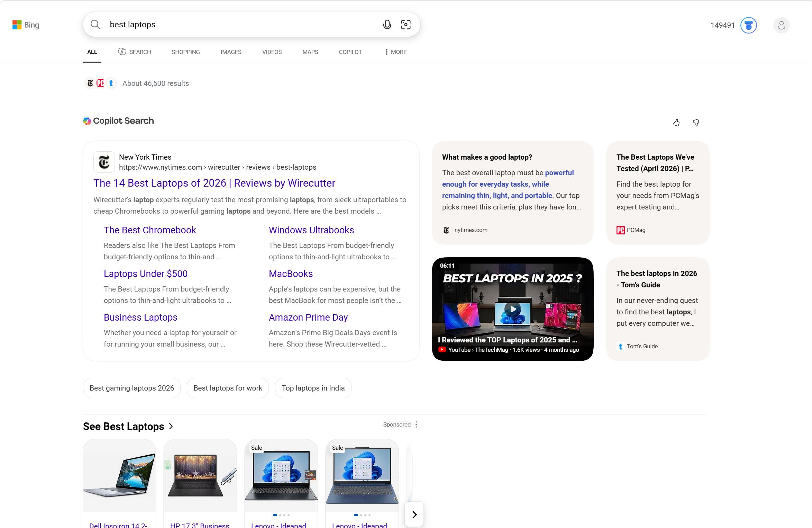The height and width of the screenshot is (528, 812).
Task: Click the thumbs up feedback icon
Action: point(676,123)
